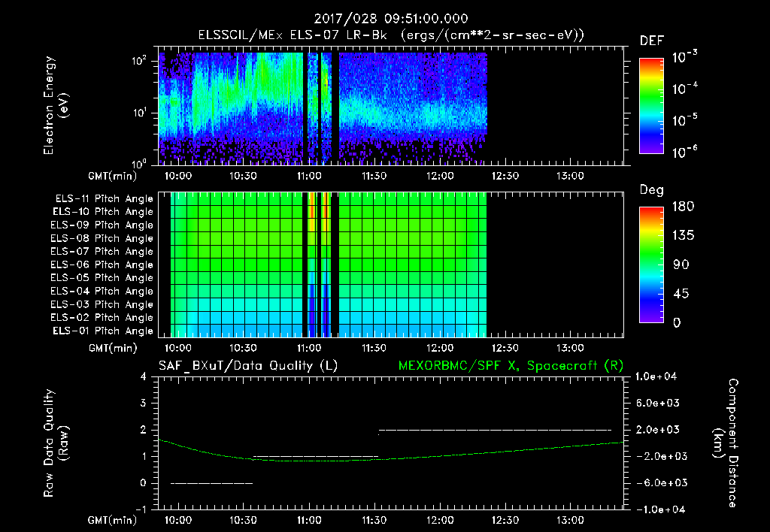Click the data quality line segment at level 0
This screenshot has width=770, height=532.
tap(211, 483)
